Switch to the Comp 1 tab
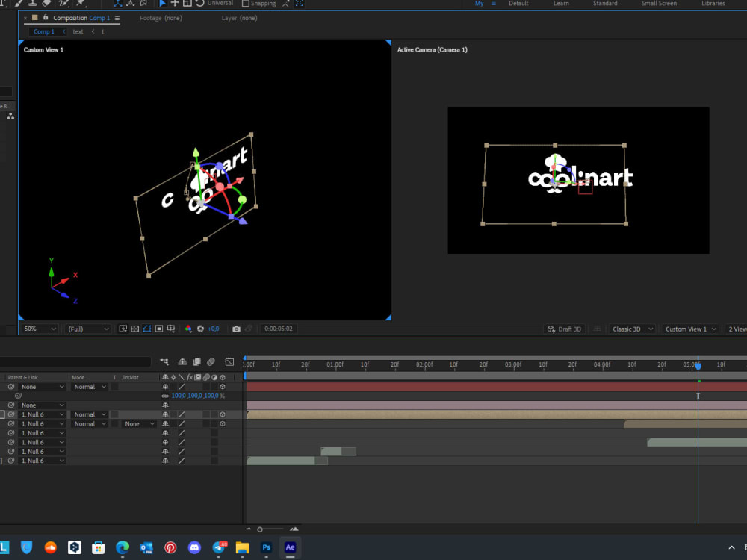 click(x=45, y=31)
